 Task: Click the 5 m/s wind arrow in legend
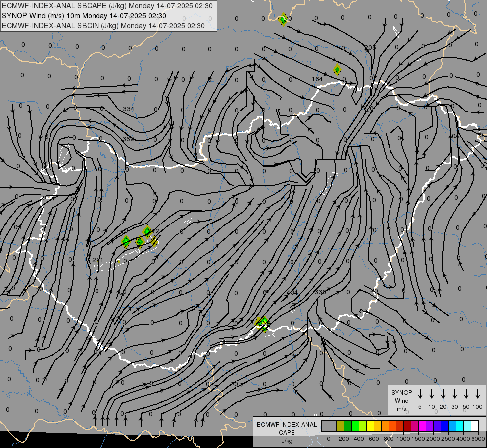(420, 394)
